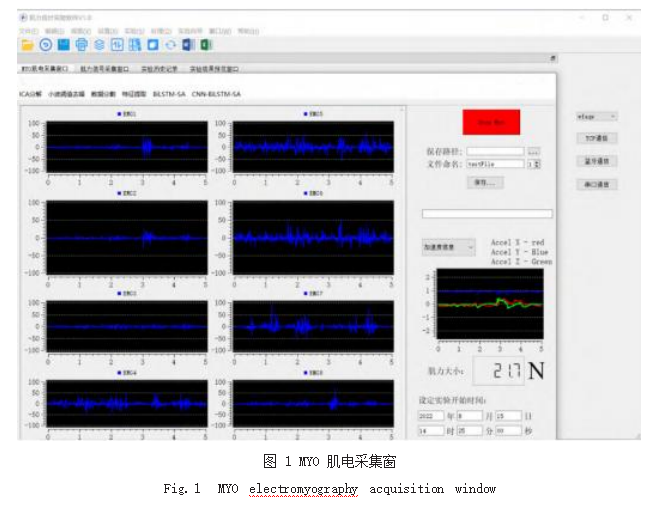
Task: Click the file number spinner arrows
Action: [537, 164]
